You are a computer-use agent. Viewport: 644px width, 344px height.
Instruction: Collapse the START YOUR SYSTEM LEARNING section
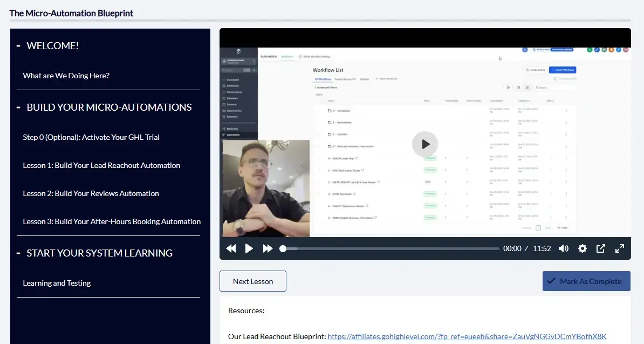click(18, 253)
